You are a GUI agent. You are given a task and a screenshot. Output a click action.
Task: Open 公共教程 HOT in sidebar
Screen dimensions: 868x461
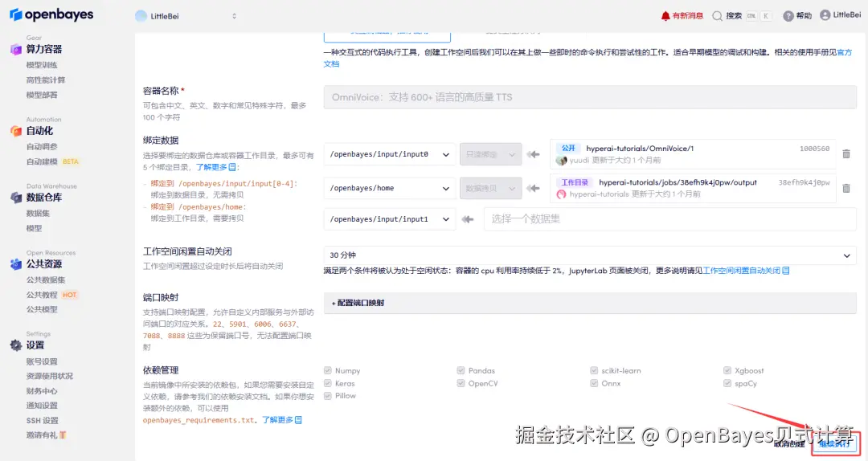pyautogui.click(x=51, y=295)
